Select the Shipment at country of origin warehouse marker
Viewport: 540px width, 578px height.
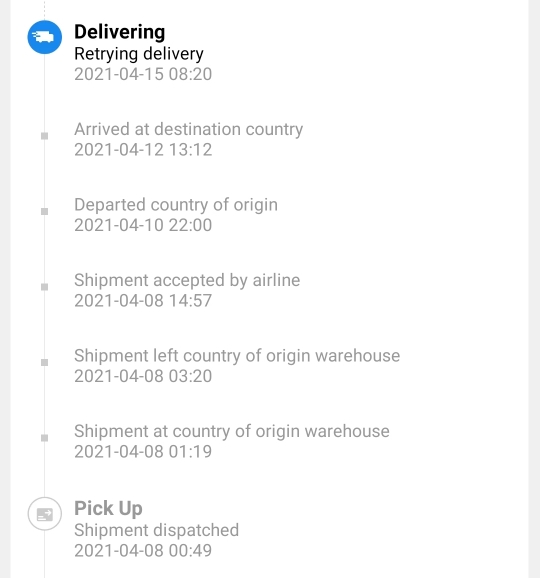click(x=45, y=438)
